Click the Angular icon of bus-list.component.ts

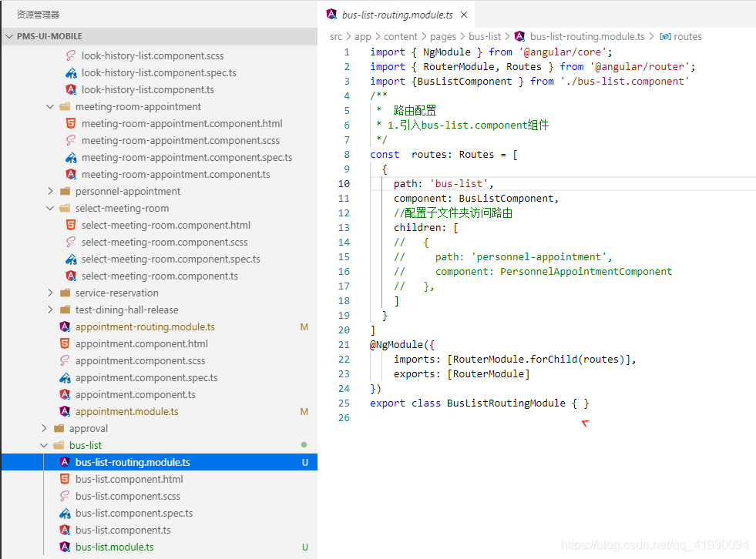(x=65, y=530)
